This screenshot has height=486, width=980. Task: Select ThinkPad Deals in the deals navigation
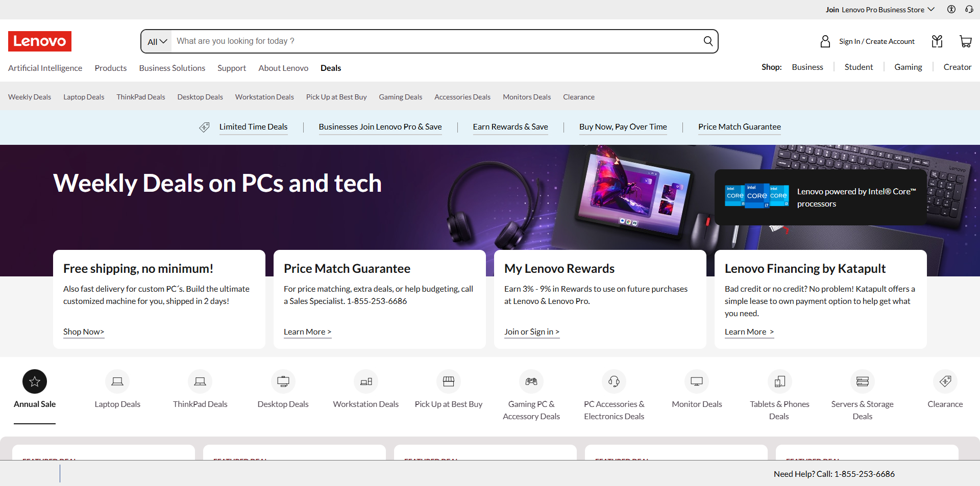click(x=140, y=97)
